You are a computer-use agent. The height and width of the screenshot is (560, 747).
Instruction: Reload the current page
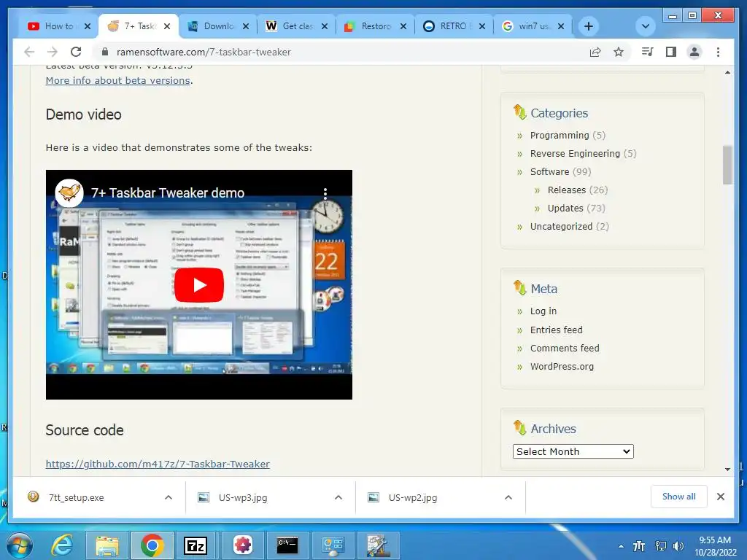76,52
